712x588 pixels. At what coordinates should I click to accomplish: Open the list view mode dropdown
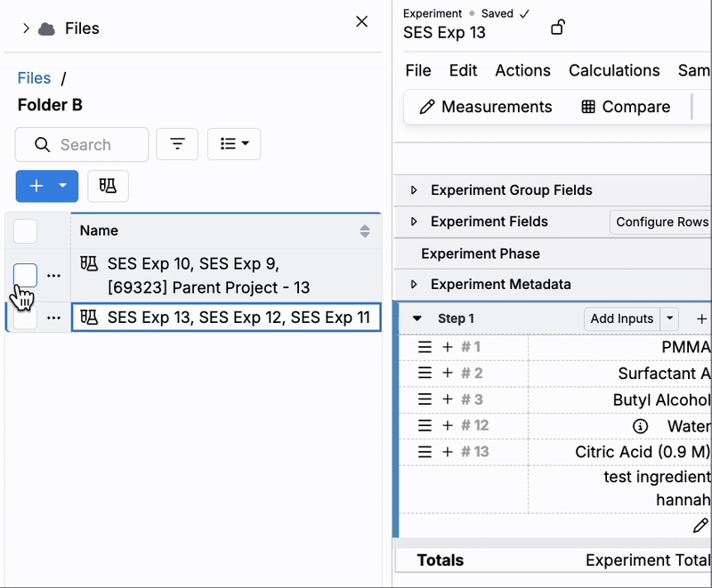234,144
